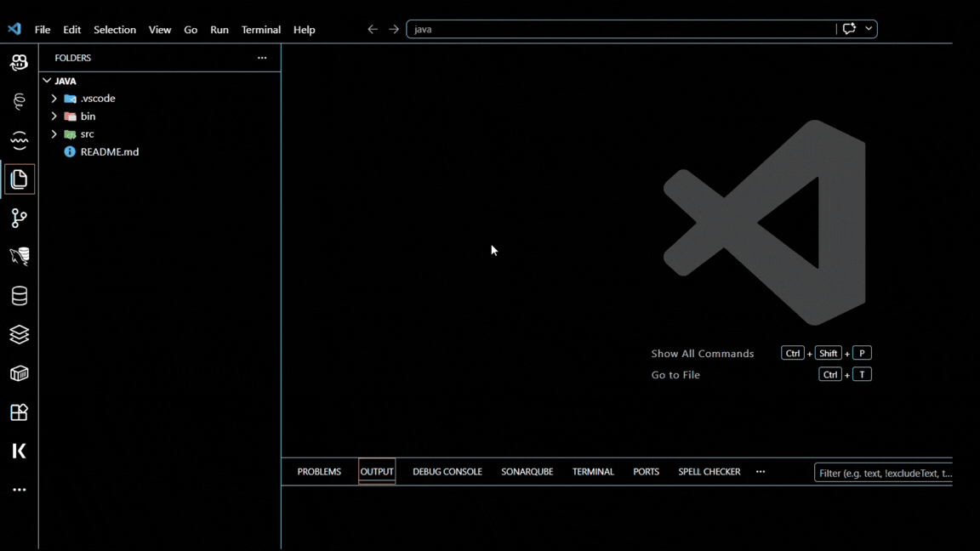This screenshot has height=551, width=980.
Task: Select the .vscode folder name
Action: click(x=98, y=99)
